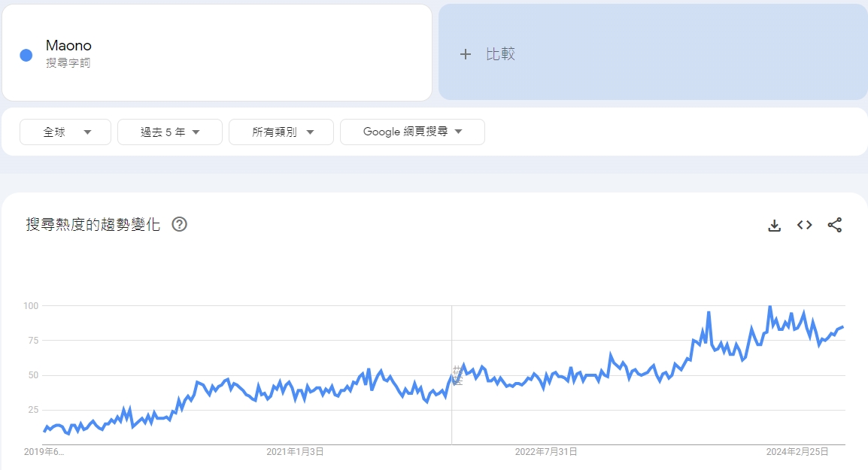868x470 pixels.
Task: Click the plus icon beside 比較
Action: tap(466, 54)
